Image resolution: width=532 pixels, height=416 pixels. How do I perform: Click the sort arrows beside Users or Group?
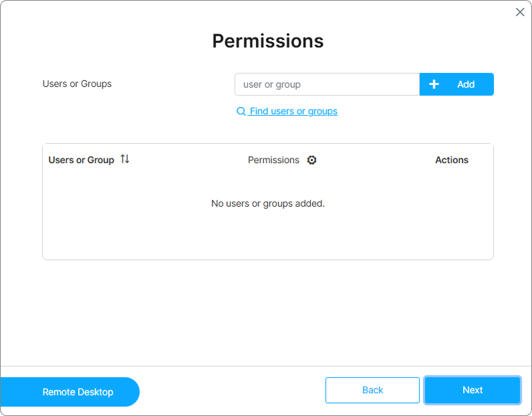[x=125, y=159]
